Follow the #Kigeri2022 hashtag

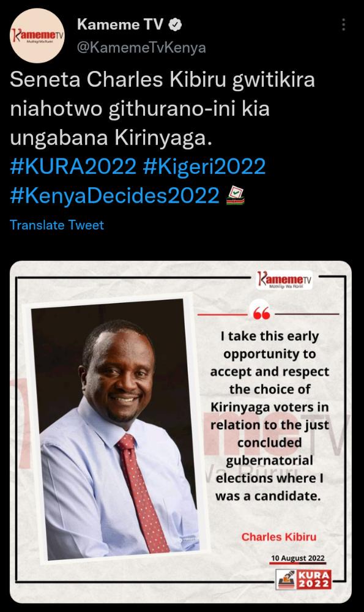pyautogui.click(x=204, y=166)
